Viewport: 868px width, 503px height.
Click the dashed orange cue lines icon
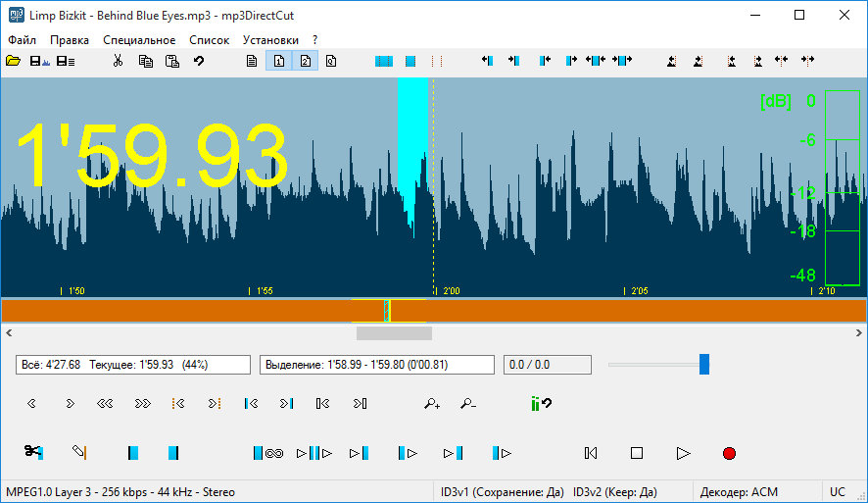(x=437, y=61)
